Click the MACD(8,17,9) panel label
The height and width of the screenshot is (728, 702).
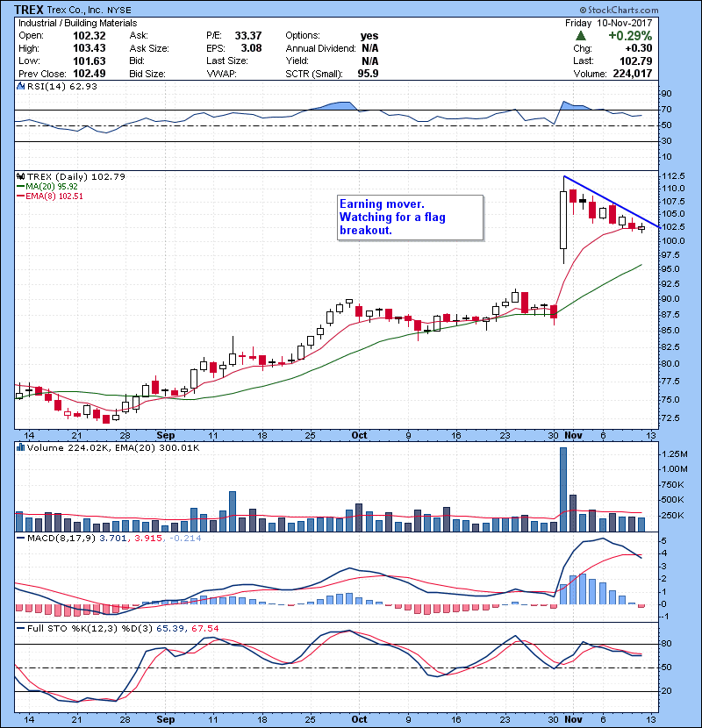point(62,539)
